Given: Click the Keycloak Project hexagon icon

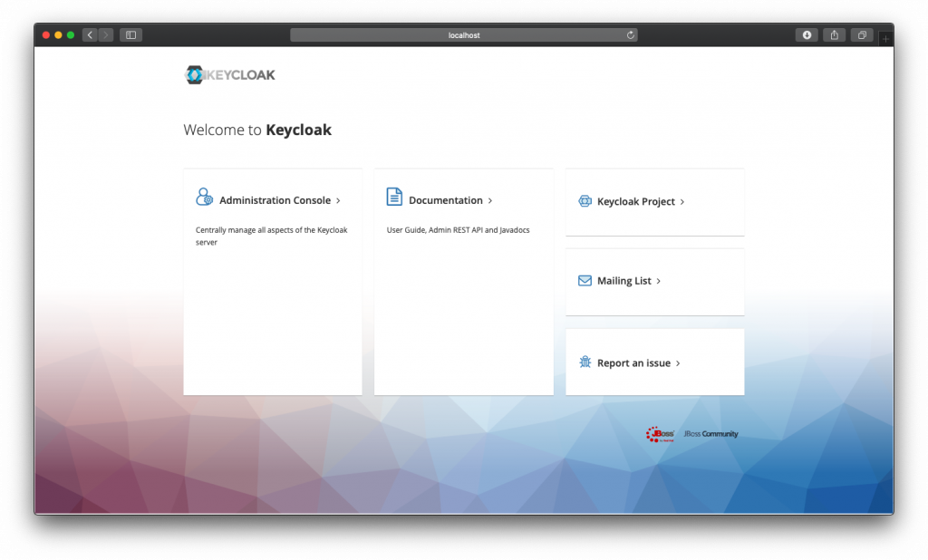Looking at the screenshot, I should tap(585, 201).
